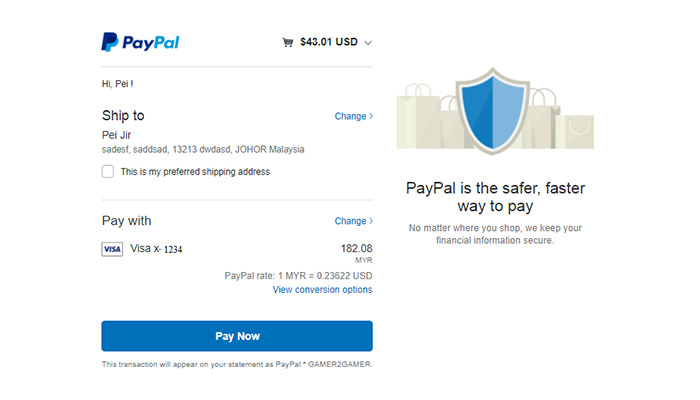Screen dimensions: 700x400
Task: Click the PayPal logo
Action: pyautogui.click(x=140, y=42)
